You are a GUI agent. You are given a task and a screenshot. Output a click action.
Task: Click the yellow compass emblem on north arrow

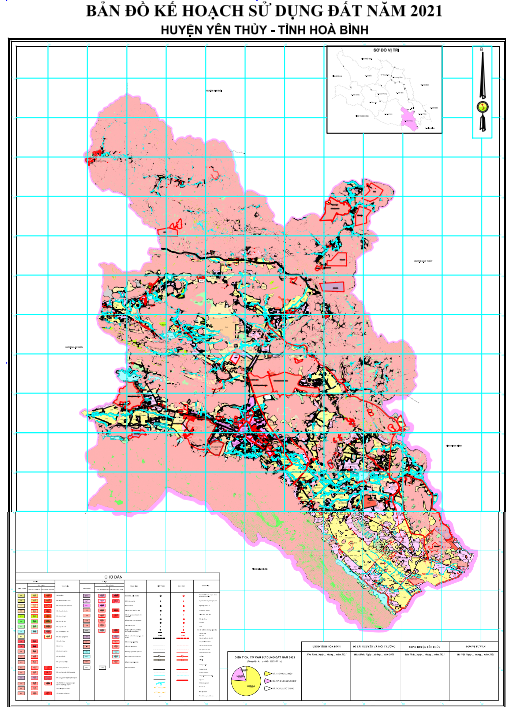(x=482, y=107)
